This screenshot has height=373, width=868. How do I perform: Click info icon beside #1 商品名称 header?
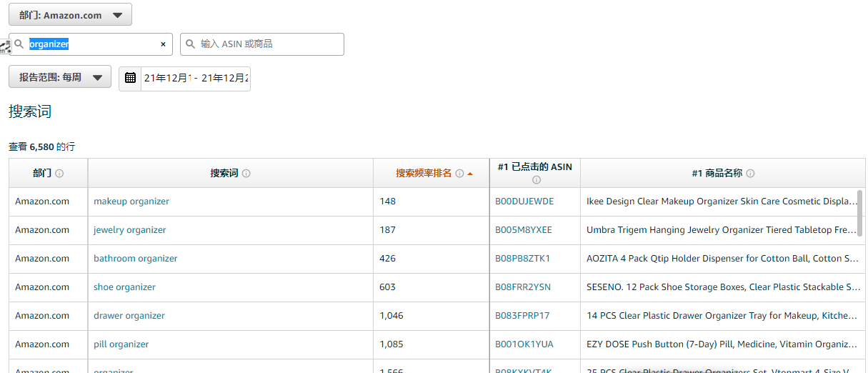point(750,174)
